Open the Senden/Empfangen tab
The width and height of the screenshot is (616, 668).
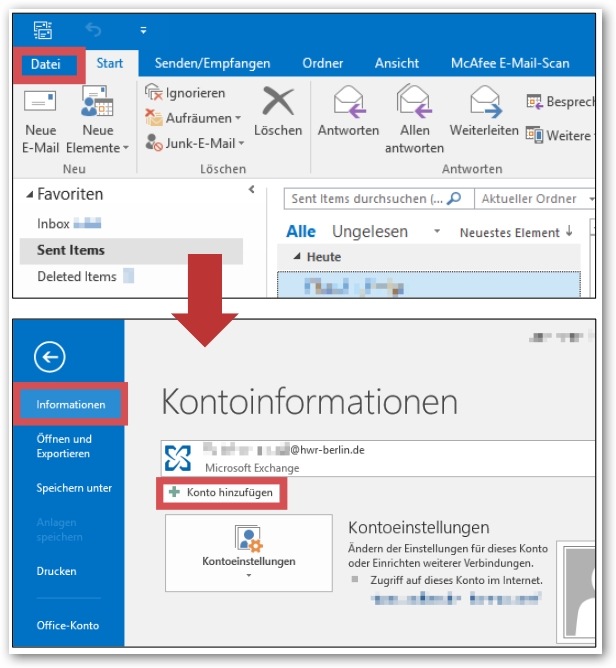coord(212,63)
